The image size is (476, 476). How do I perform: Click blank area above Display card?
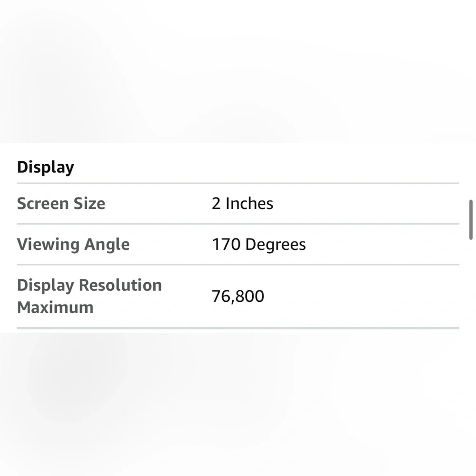coord(238,71)
